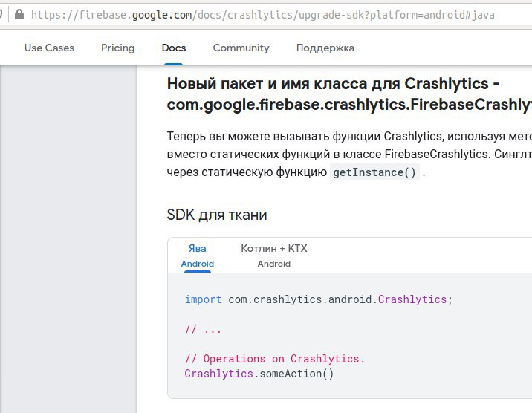
Task: Click paragraph starting Теперь вы можете вызывать
Action: pyautogui.click(x=349, y=155)
